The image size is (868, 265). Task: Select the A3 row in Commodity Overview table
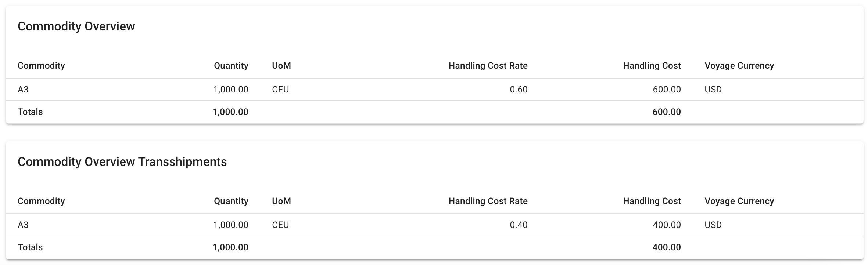pos(23,90)
